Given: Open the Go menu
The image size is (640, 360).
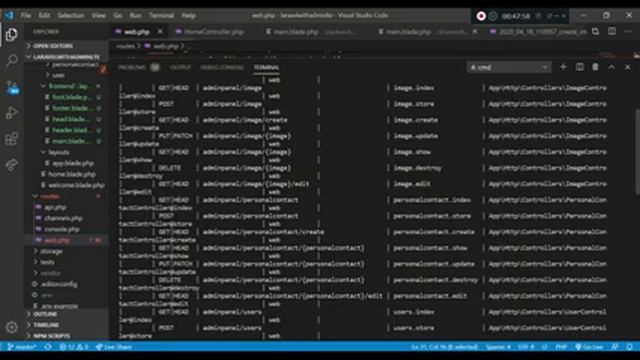Looking at the screenshot, I should [x=118, y=15].
